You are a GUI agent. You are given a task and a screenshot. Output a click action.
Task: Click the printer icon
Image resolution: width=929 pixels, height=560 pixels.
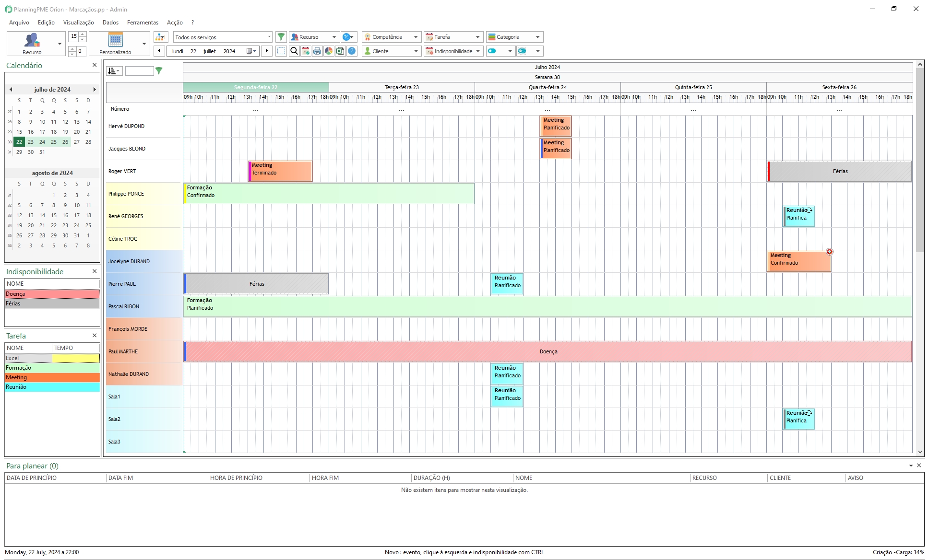click(317, 51)
